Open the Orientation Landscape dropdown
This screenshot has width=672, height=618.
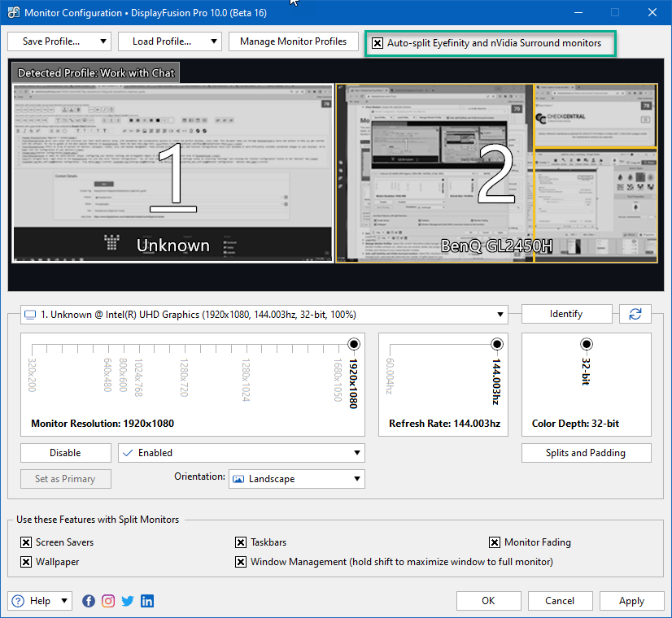pyautogui.click(x=356, y=479)
